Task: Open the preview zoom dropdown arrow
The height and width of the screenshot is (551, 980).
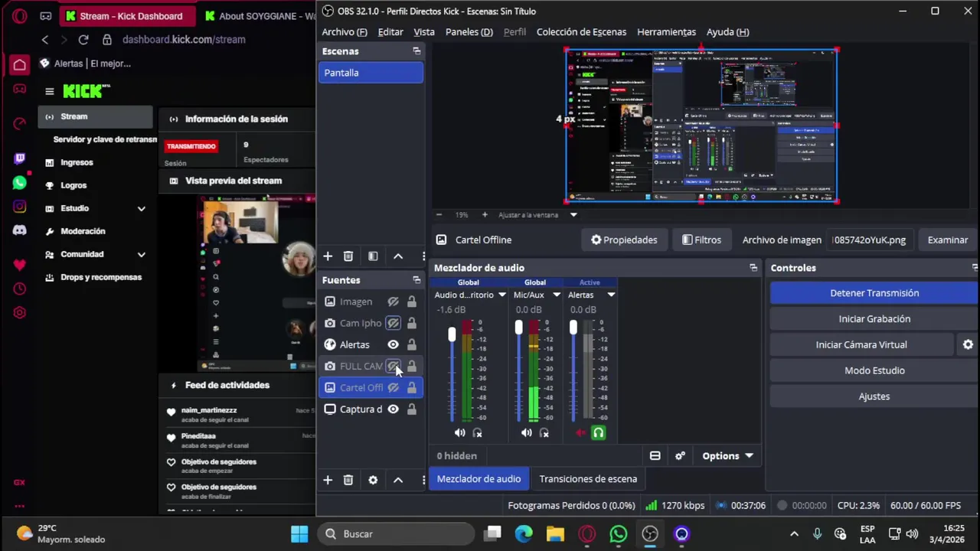Action: 573,215
